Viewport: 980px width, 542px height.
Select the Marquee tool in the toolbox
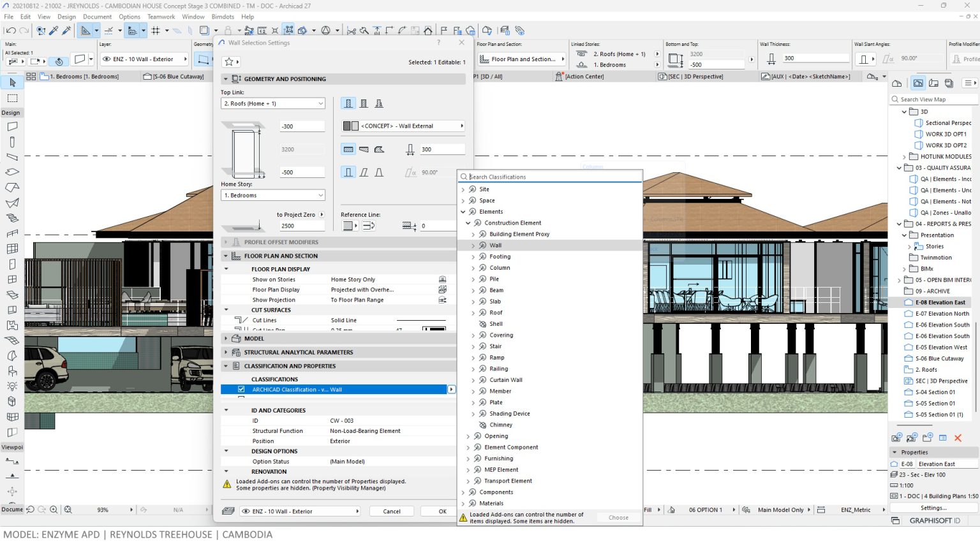click(x=12, y=98)
